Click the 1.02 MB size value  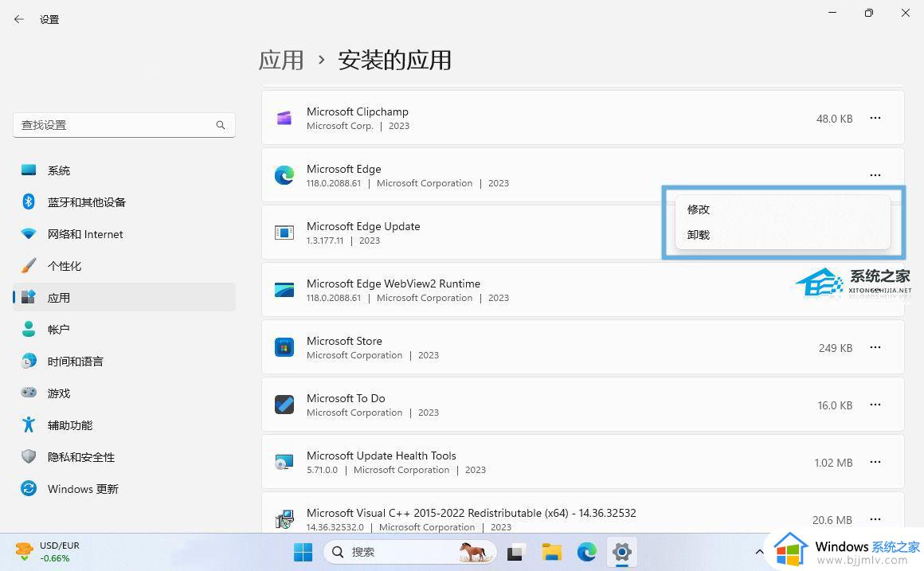click(x=833, y=463)
